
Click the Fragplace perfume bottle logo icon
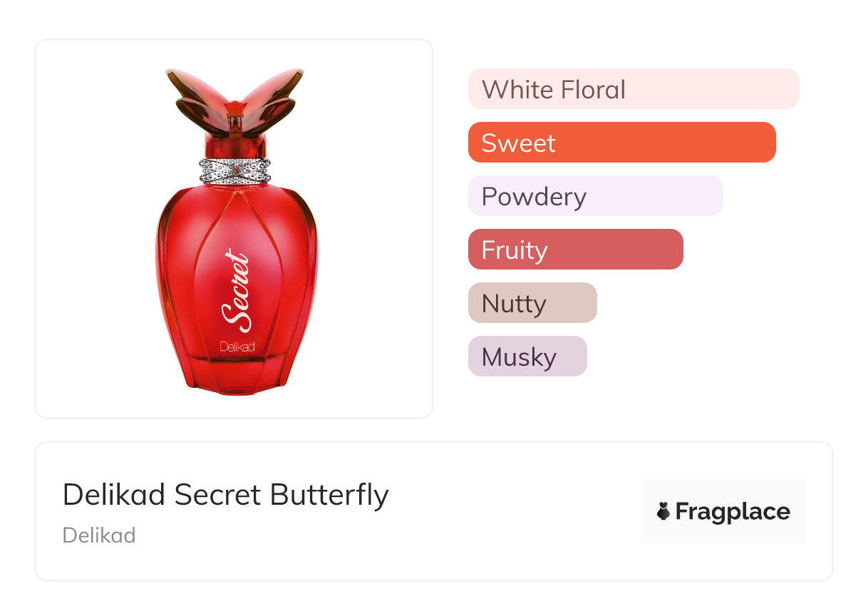click(663, 511)
